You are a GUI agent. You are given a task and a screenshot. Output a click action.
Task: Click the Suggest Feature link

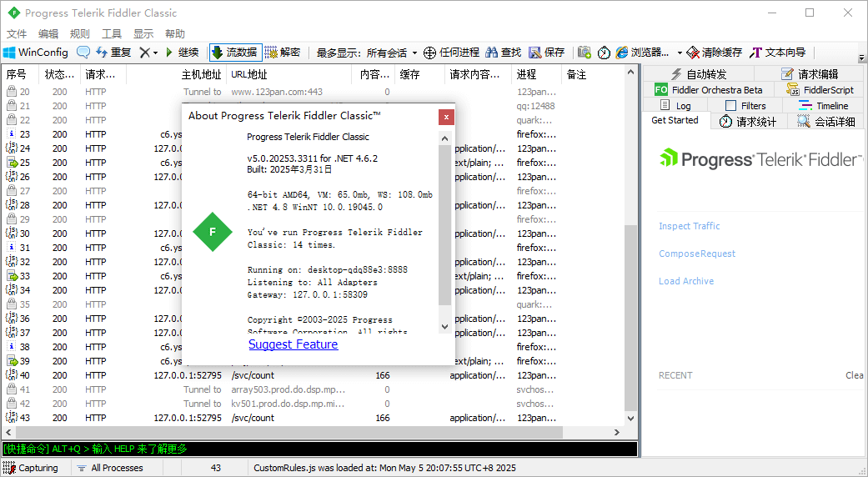pyautogui.click(x=294, y=344)
